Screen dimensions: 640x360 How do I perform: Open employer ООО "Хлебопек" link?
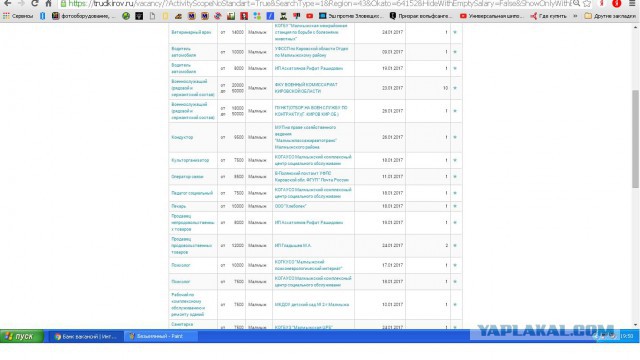click(290, 206)
